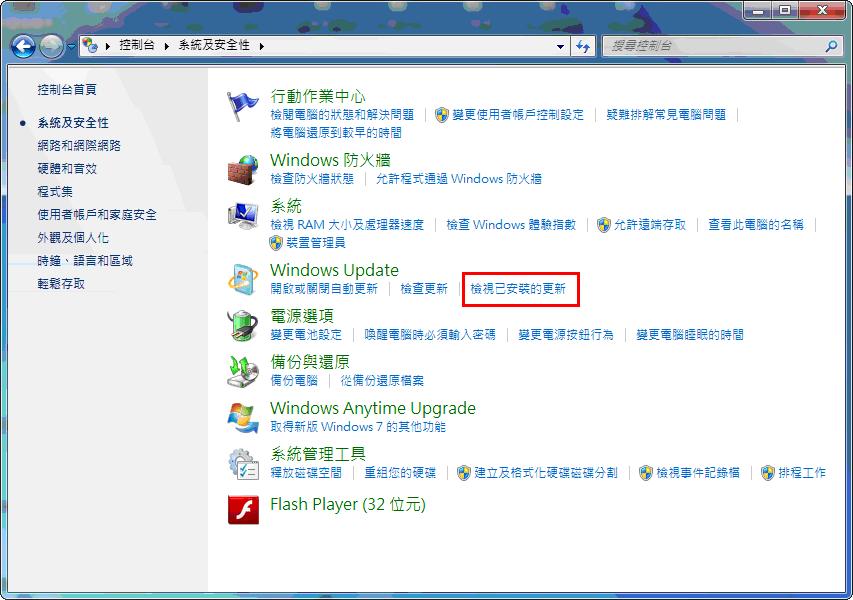
Task: Click 開啟或關閉自動更新 link
Action: pos(324,289)
